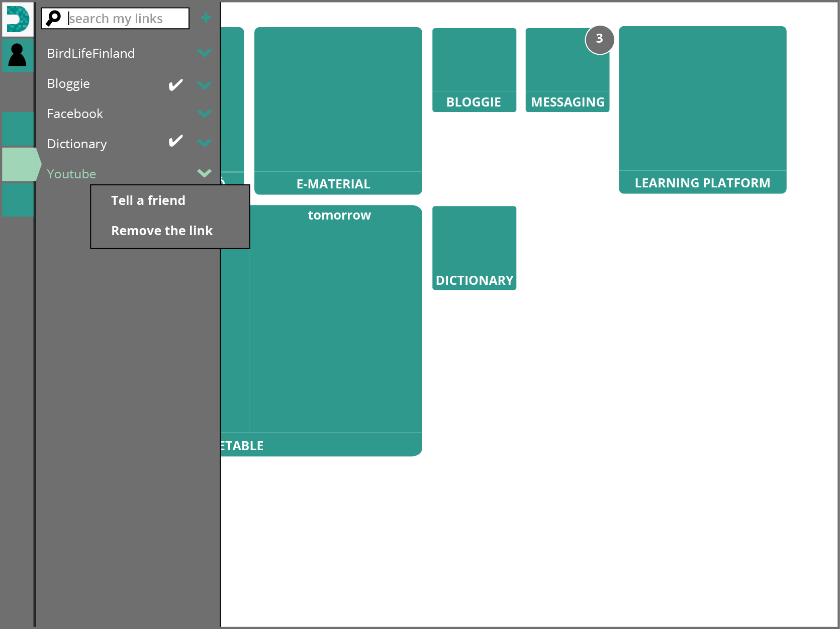Image resolution: width=840 pixels, height=629 pixels.
Task: Toggle the Bloggie checkmark
Action: (175, 84)
